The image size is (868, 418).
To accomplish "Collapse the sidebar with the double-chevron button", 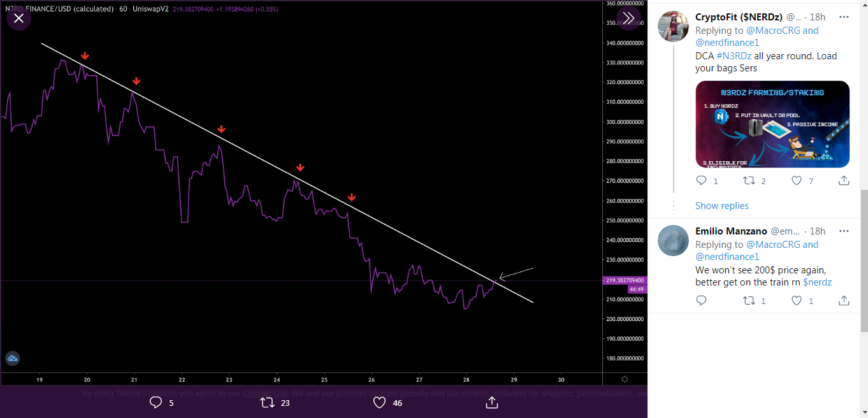I will [x=628, y=18].
